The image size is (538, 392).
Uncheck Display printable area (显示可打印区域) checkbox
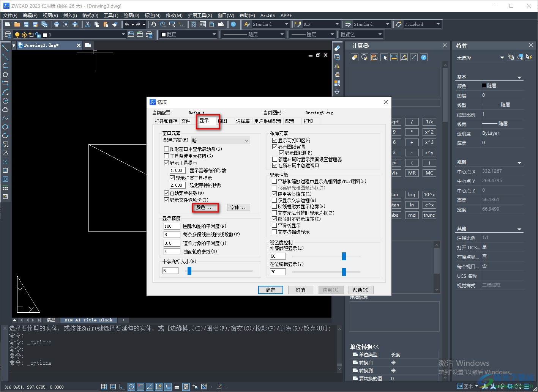point(275,140)
